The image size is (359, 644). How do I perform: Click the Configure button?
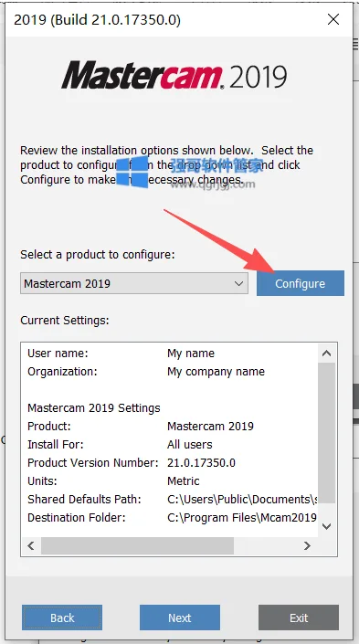pyautogui.click(x=301, y=283)
